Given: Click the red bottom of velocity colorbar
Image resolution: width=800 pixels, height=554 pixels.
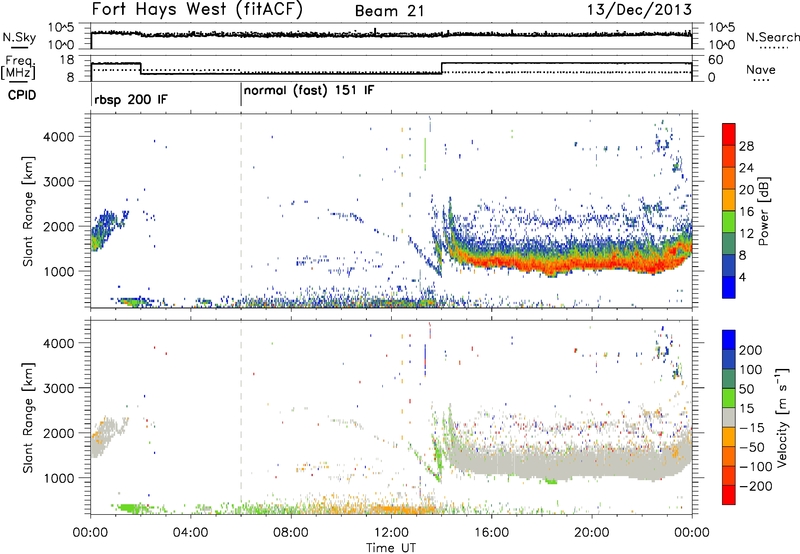Looking at the screenshot, I should click(729, 495).
